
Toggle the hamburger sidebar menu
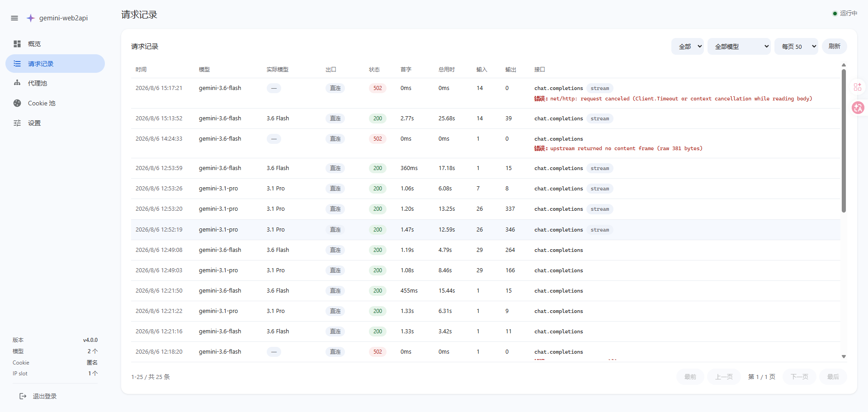(14, 18)
